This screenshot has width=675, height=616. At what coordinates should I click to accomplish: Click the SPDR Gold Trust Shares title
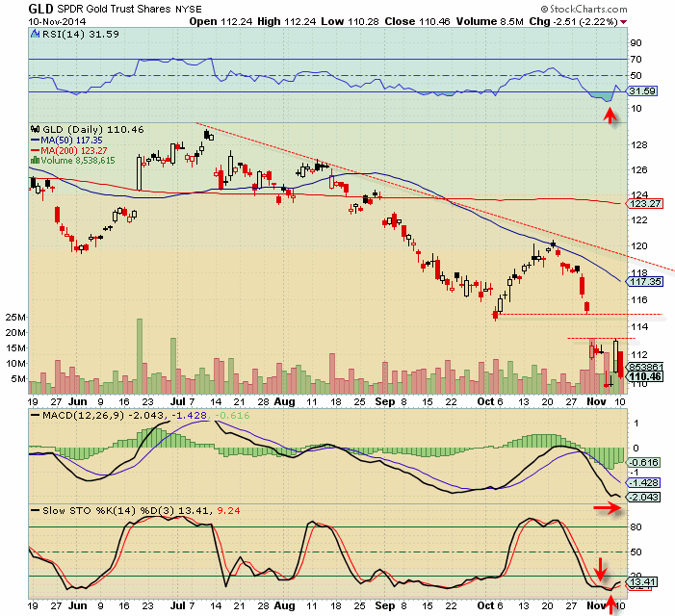[x=114, y=9]
